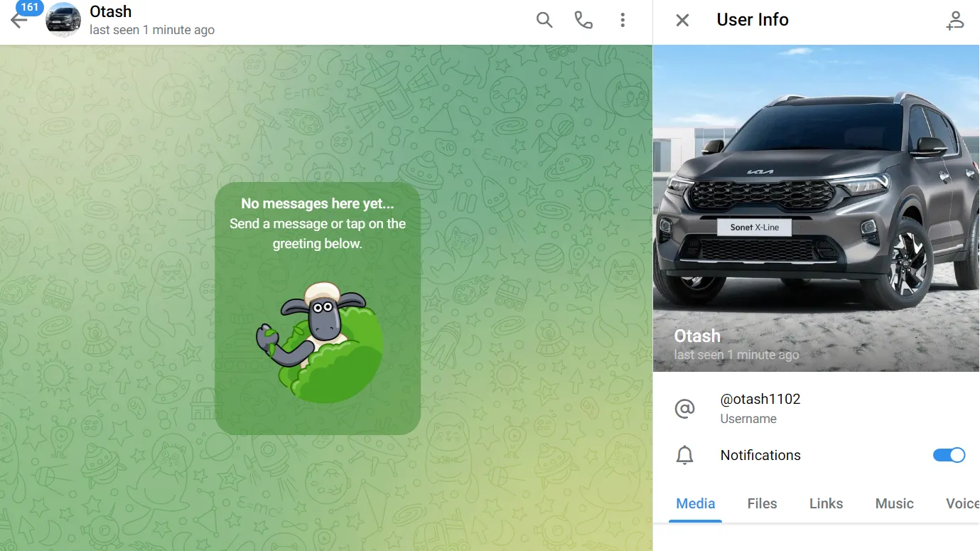Close the User Info panel
Viewport: 980px width, 551px height.
[682, 20]
